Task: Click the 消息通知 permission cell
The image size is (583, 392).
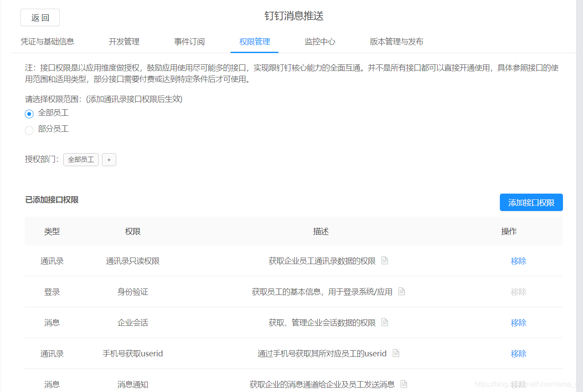Action: click(133, 385)
